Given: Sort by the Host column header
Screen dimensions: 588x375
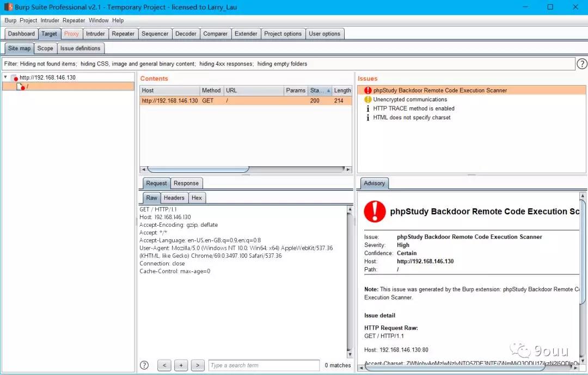Looking at the screenshot, I should pos(170,90).
